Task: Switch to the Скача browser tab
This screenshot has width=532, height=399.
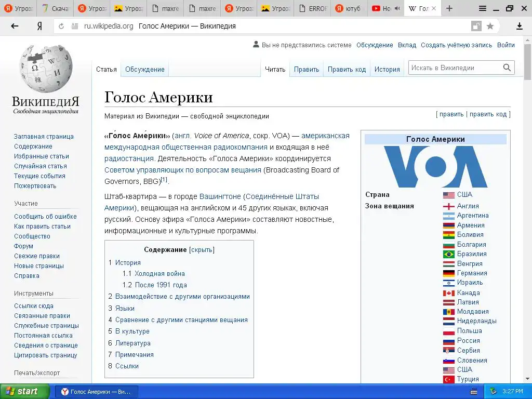Action: coord(55,8)
